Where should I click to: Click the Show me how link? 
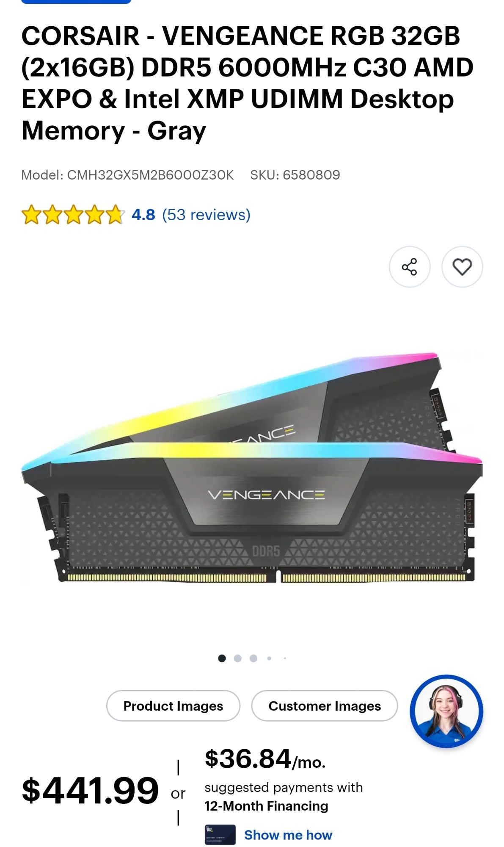tap(288, 835)
